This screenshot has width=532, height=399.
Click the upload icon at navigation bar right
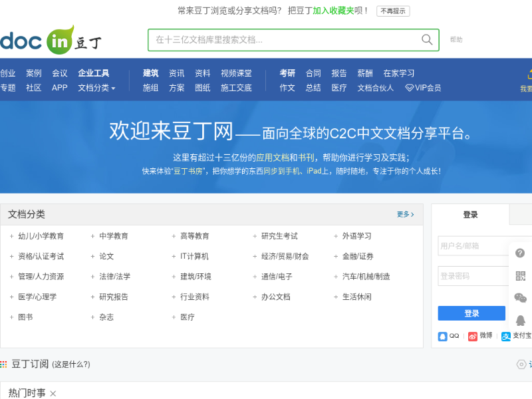click(529, 74)
